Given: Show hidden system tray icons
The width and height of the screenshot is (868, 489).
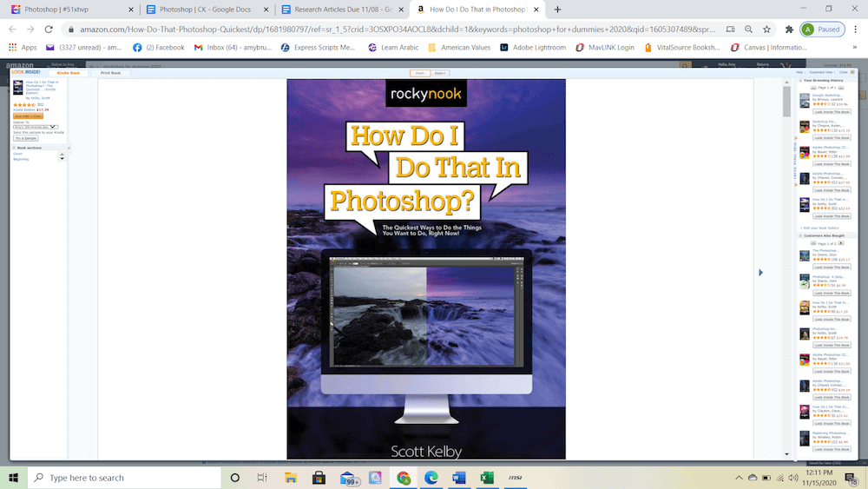Looking at the screenshot, I should point(739,478).
